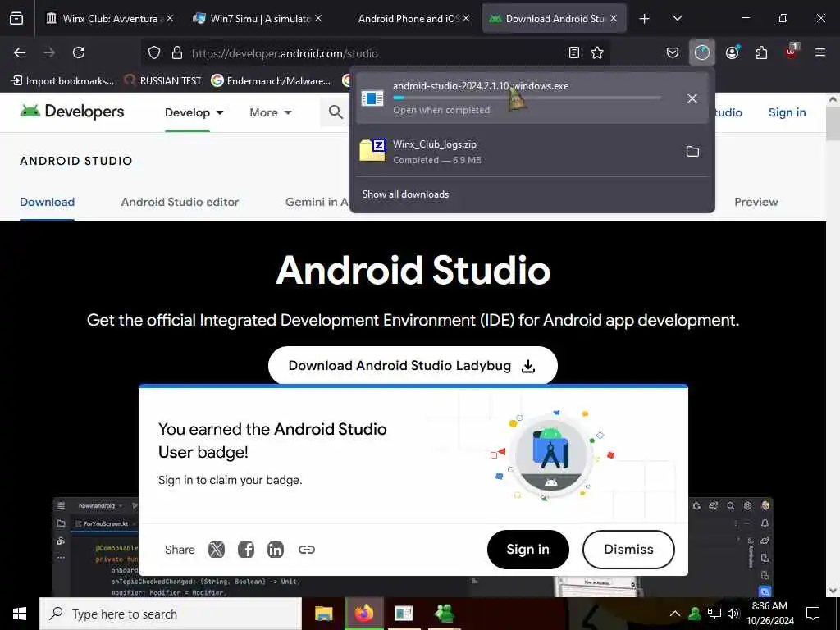840x630 pixels.
Task: Open the extensions puzzle icon
Action: 761,52
